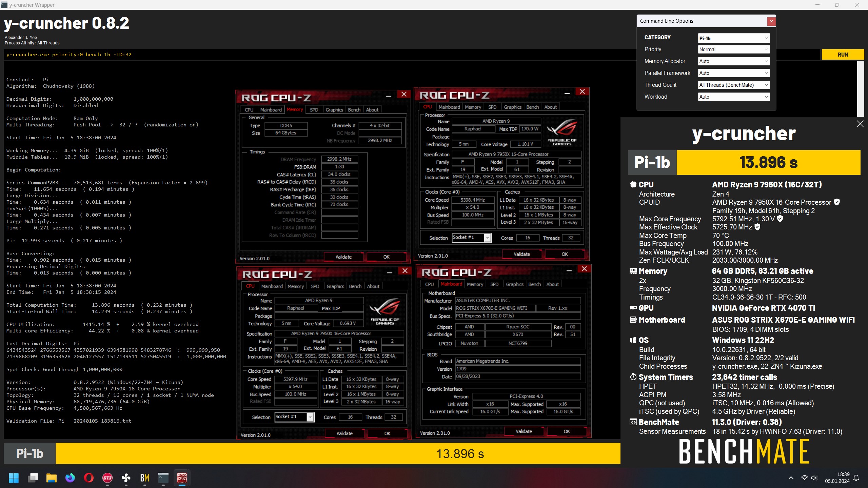
Task: Open File Explorer from the taskbar
Action: pos(52,478)
